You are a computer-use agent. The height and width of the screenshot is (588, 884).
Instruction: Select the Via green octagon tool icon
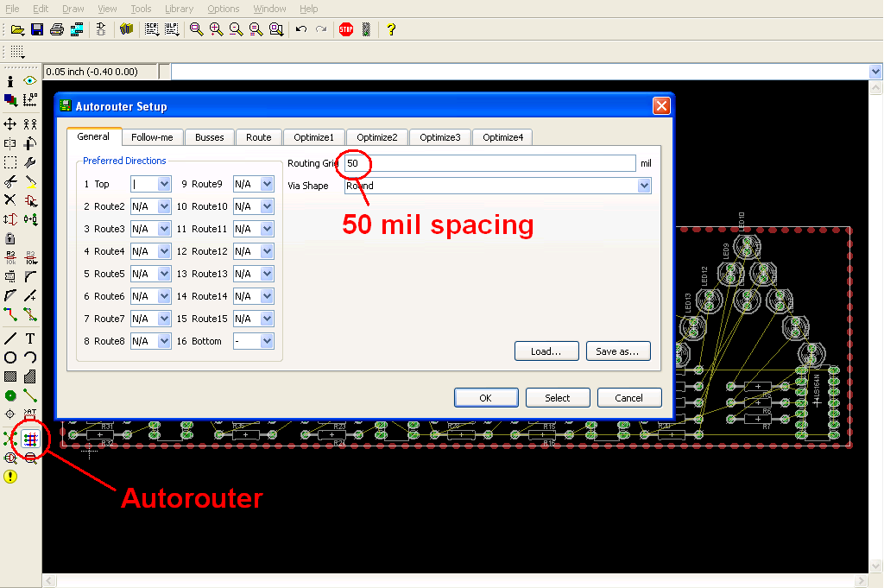[10, 395]
